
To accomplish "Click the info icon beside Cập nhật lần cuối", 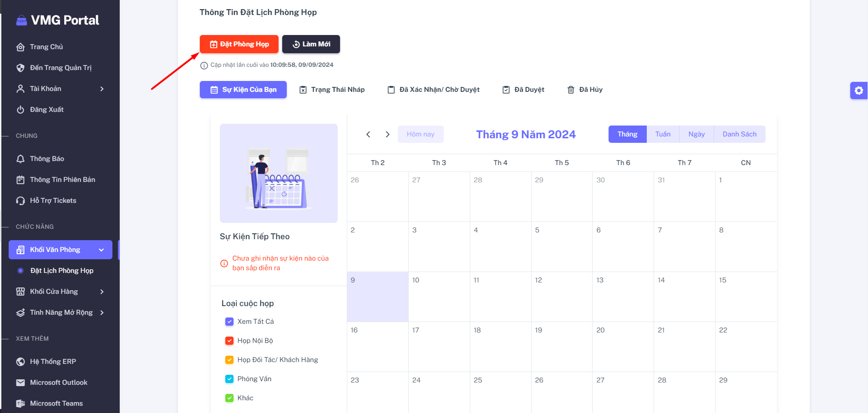I will 204,65.
